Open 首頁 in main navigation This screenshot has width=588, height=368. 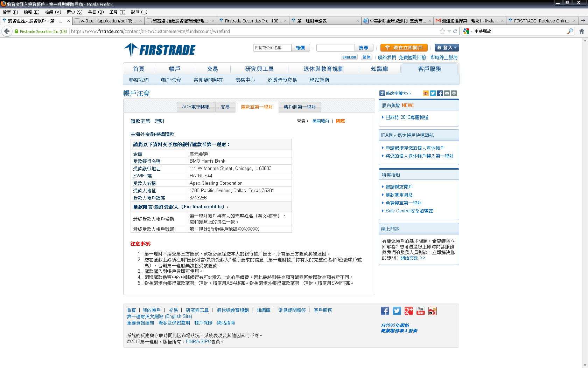[x=139, y=69]
